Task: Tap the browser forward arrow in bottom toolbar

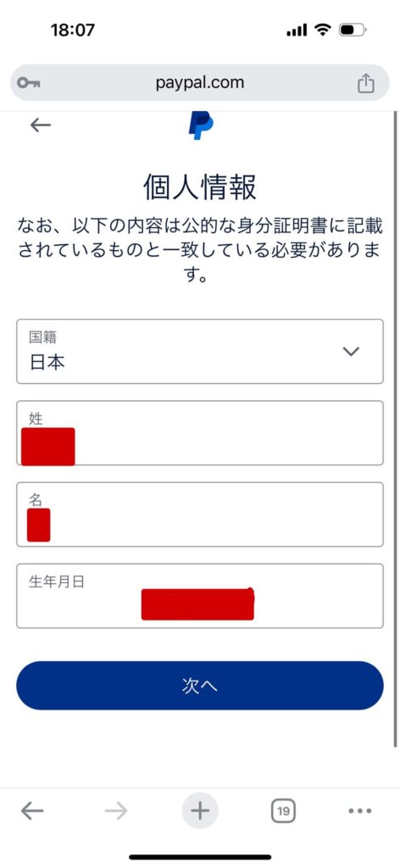Action: tap(116, 811)
